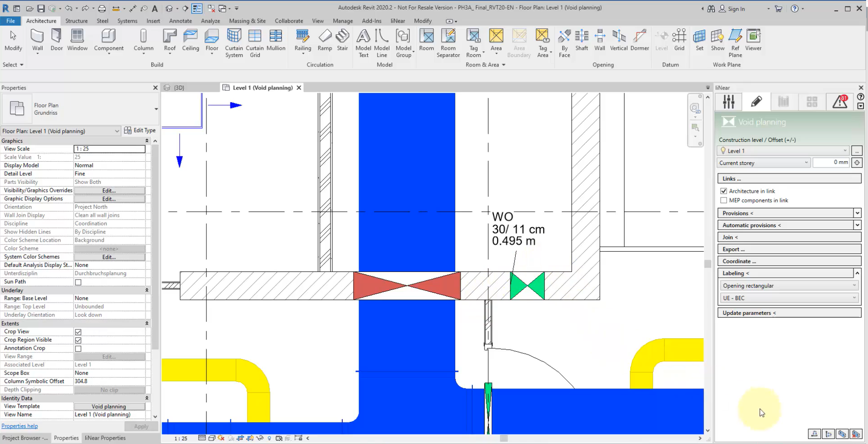Viewport: 868px width, 444px height.
Task: Click the Update parameters button
Action: 789,313
